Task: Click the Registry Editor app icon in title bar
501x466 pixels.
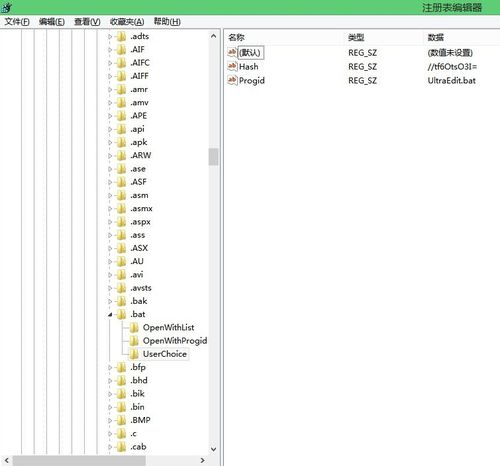Action: click(x=7, y=7)
